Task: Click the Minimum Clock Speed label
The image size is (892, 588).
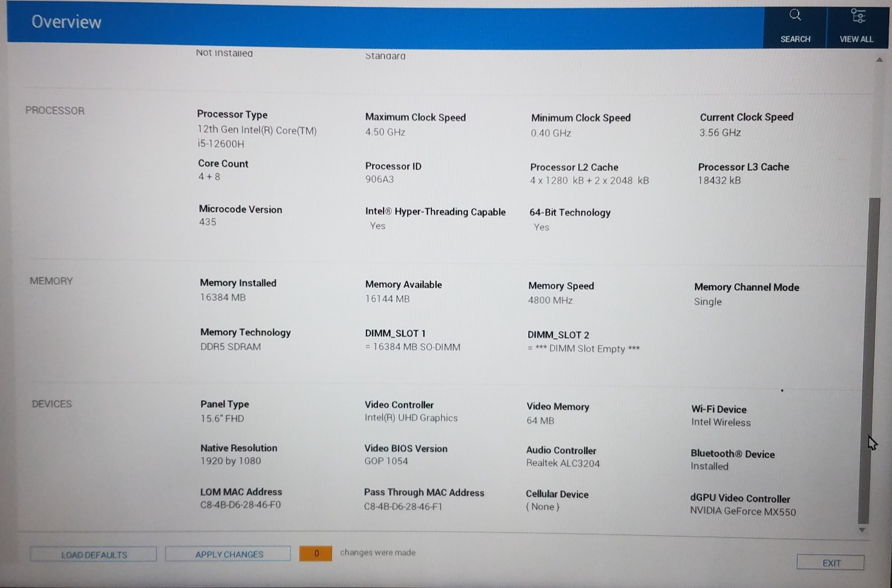Action: click(581, 118)
